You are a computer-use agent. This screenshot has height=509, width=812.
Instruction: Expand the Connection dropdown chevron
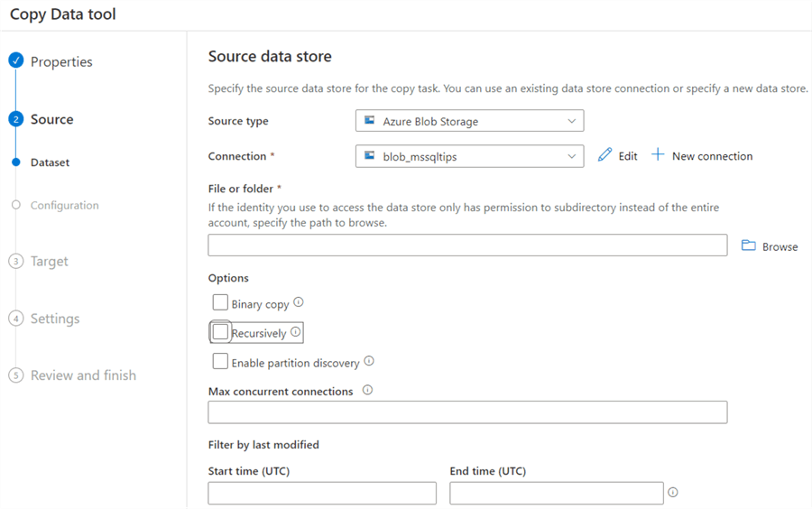[x=572, y=156]
